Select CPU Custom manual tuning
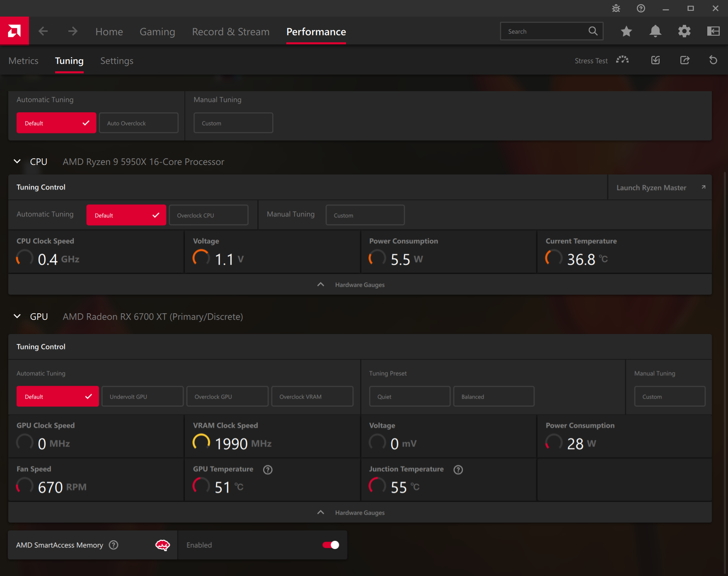 [x=365, y=215]
